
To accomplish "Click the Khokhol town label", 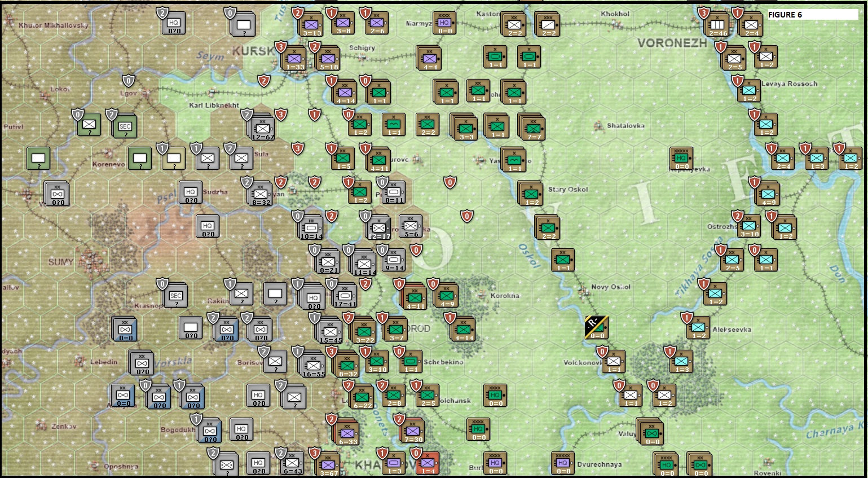I will 615,14.
